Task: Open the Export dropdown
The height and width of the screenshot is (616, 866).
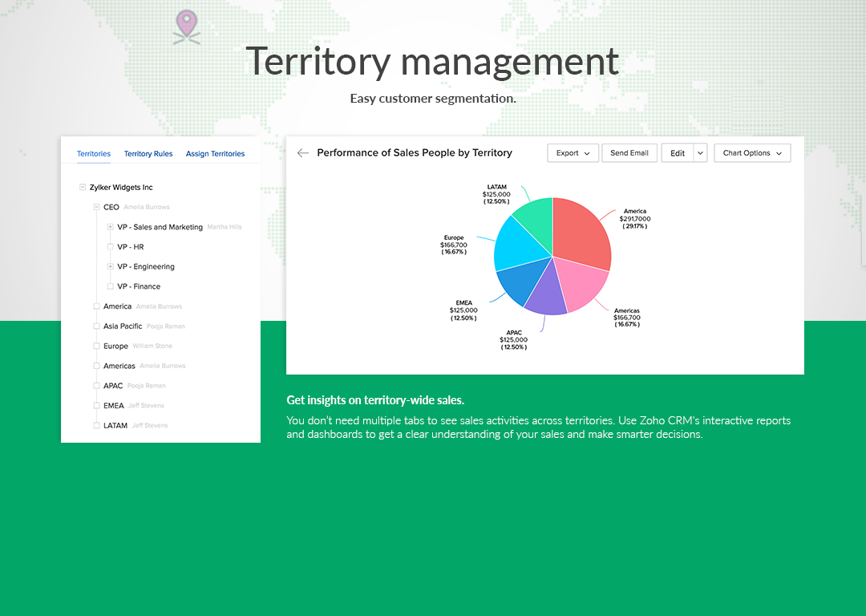Action: [x=573, y=153]
